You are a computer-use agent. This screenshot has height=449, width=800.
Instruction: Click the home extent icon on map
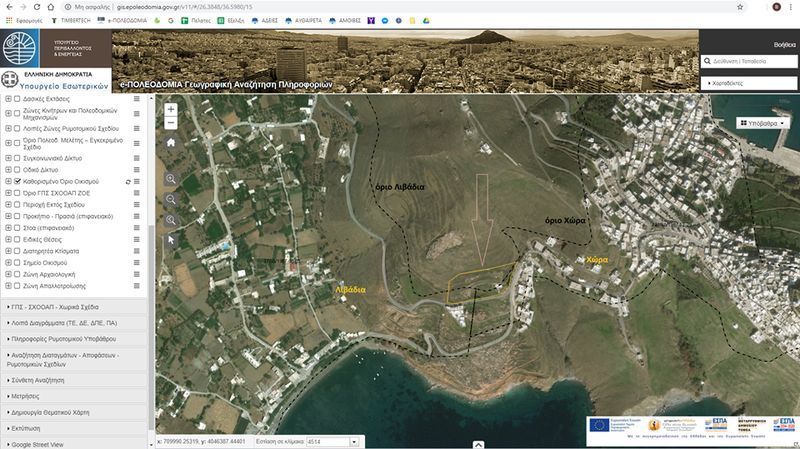171,143
